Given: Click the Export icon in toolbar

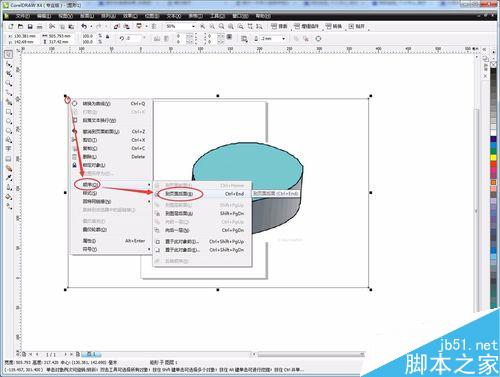Looking at the screenshot, I should point(127,26).
